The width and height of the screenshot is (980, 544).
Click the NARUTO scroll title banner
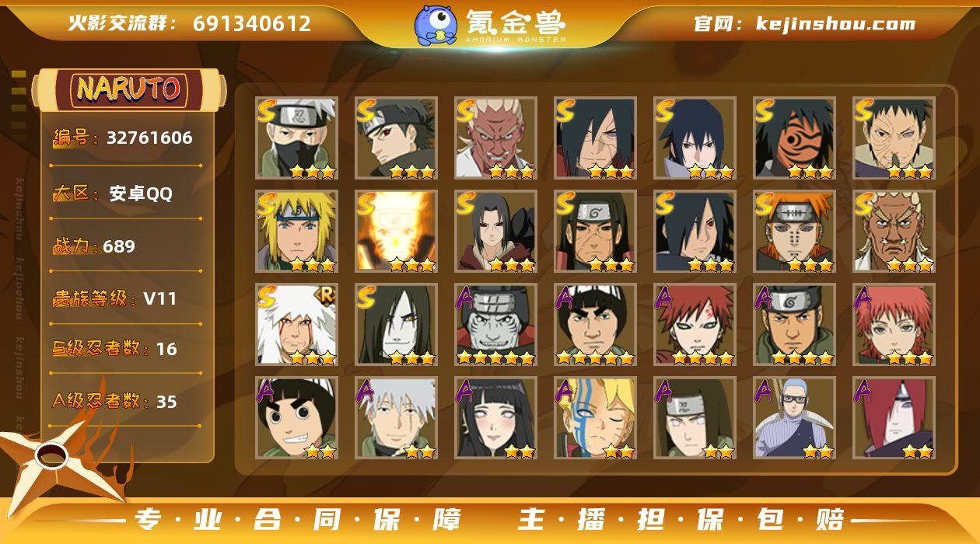[128, 89]
